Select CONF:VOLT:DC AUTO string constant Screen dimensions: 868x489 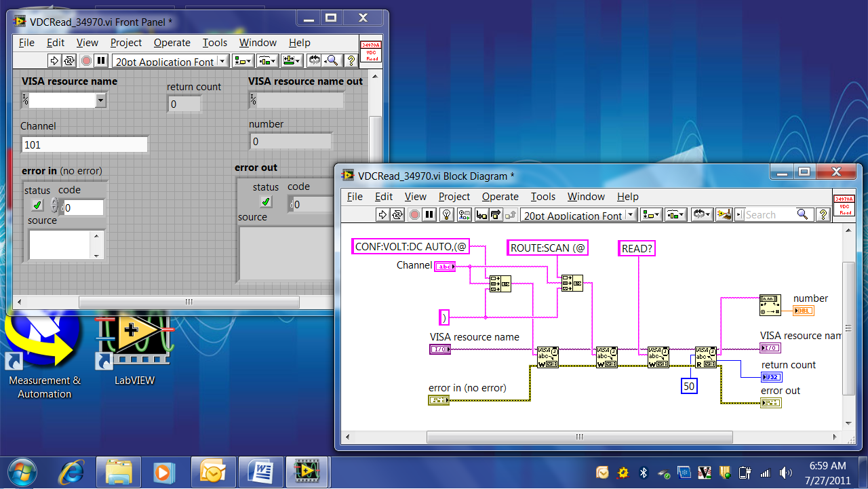point(411,247)
